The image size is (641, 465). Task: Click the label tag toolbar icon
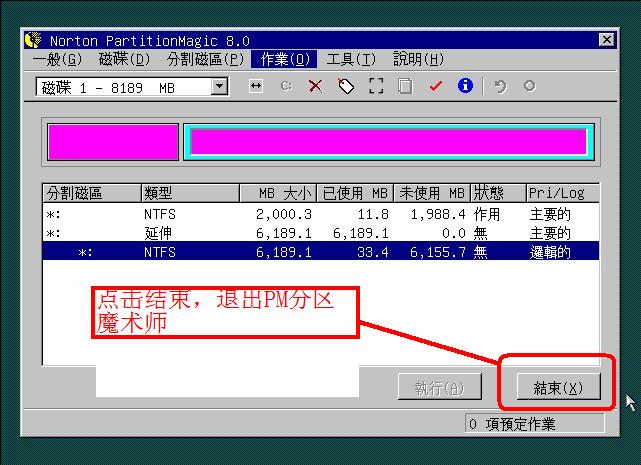[345, 87]
